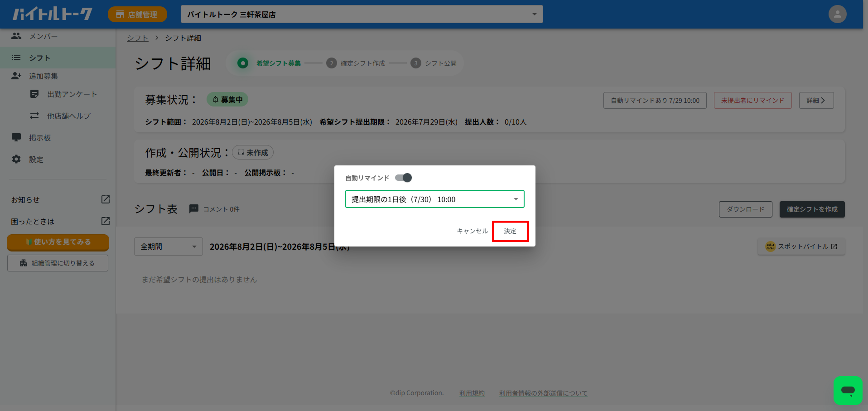Screen dimensions: 868x411
Task: Open the green chat support bubble
Action: click(x=848, y=390)
